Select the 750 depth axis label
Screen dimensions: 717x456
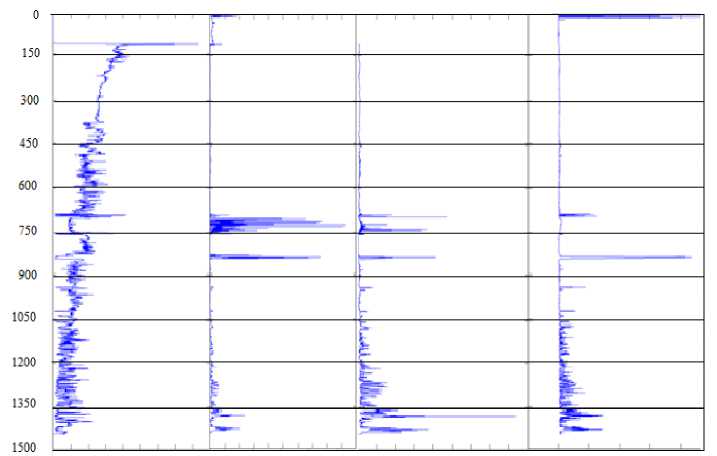[27, 230]
